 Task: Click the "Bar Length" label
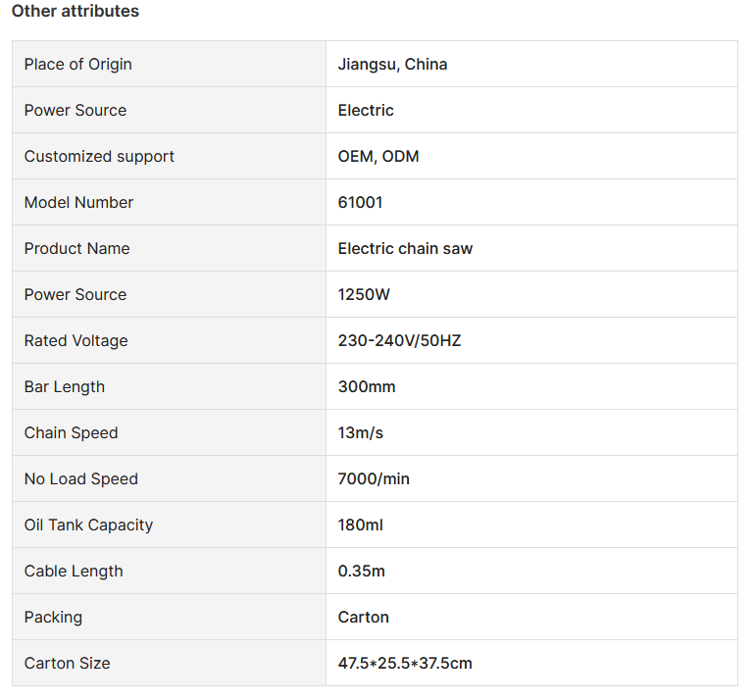click(x=64, y=386)
